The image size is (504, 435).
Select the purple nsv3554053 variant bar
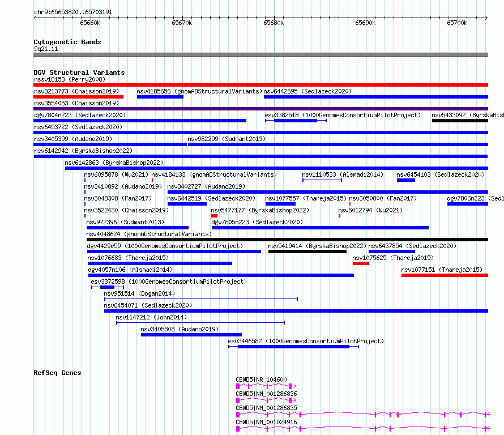coord(260,109)
